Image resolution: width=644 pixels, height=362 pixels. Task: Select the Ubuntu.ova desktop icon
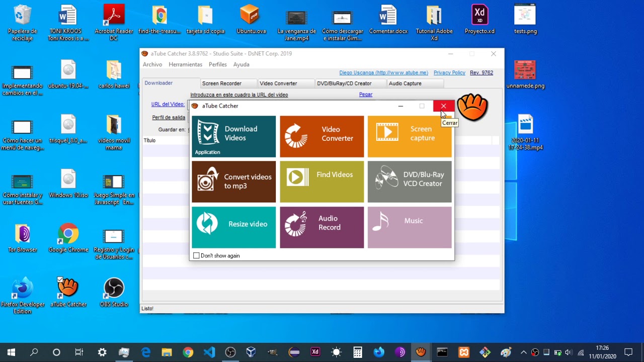pyautogui.click(x=251, y=20)
